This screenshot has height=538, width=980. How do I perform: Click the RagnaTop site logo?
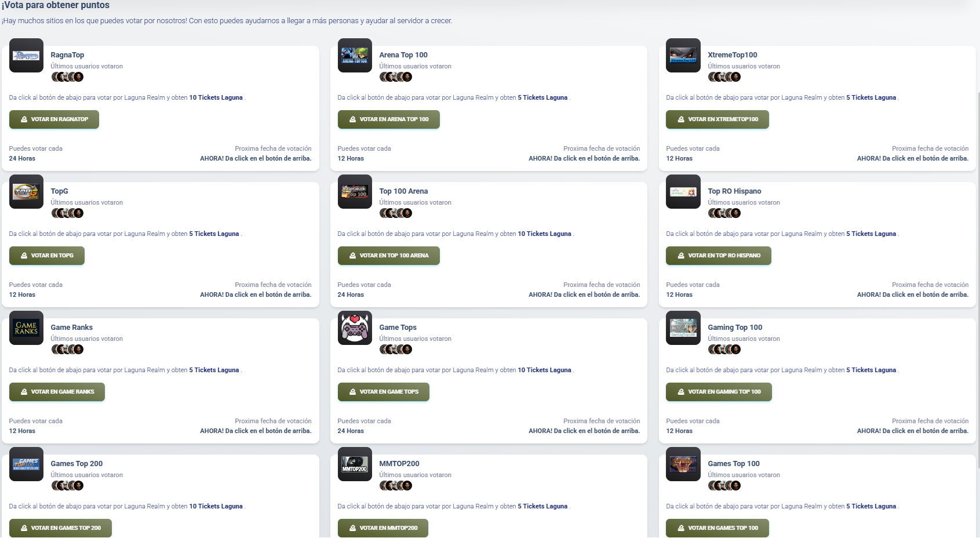point(26,56)
